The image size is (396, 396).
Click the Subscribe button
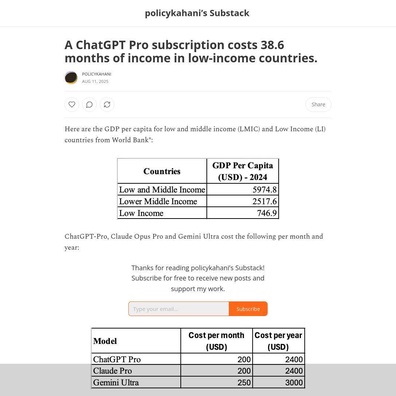tap(248, 309)
